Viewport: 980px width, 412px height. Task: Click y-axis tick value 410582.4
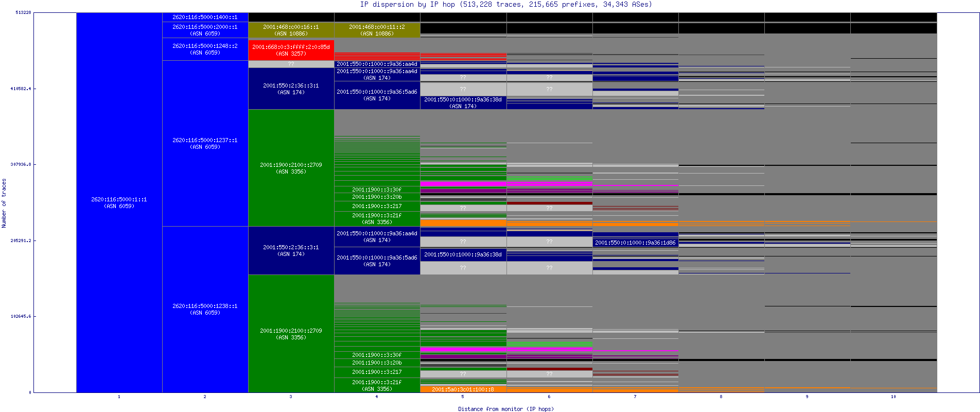(x=21, y=89)
